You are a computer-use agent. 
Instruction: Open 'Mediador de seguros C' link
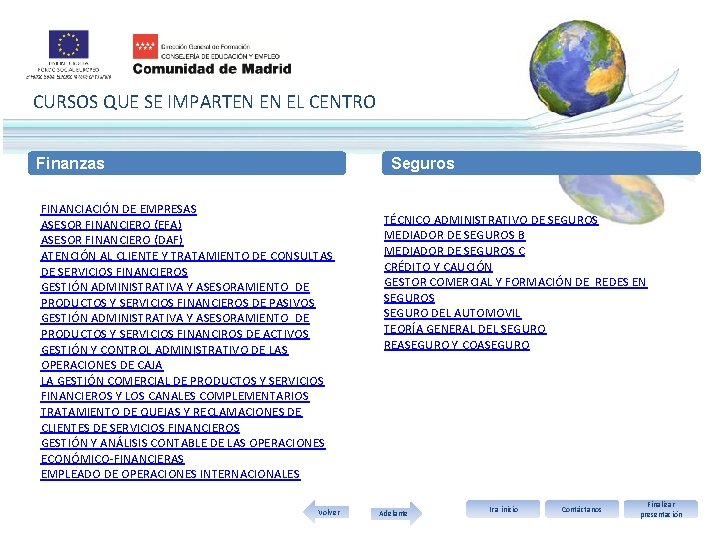click(455, 251)
